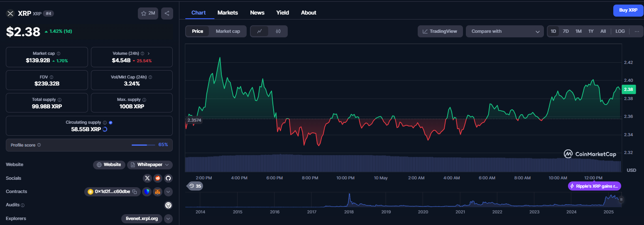Open the News tab

click(x=257, y=12)
